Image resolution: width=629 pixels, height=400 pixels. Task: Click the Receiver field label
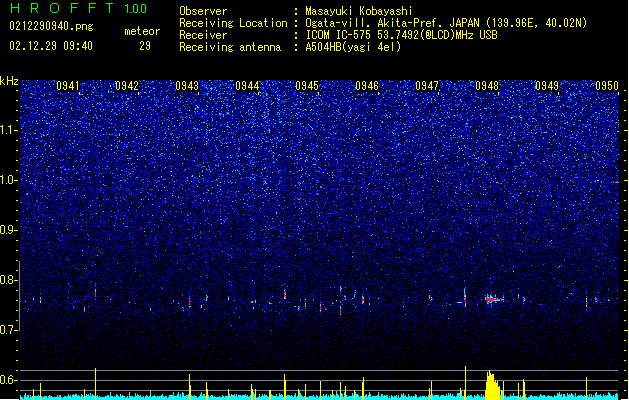[x=203, y=35]
